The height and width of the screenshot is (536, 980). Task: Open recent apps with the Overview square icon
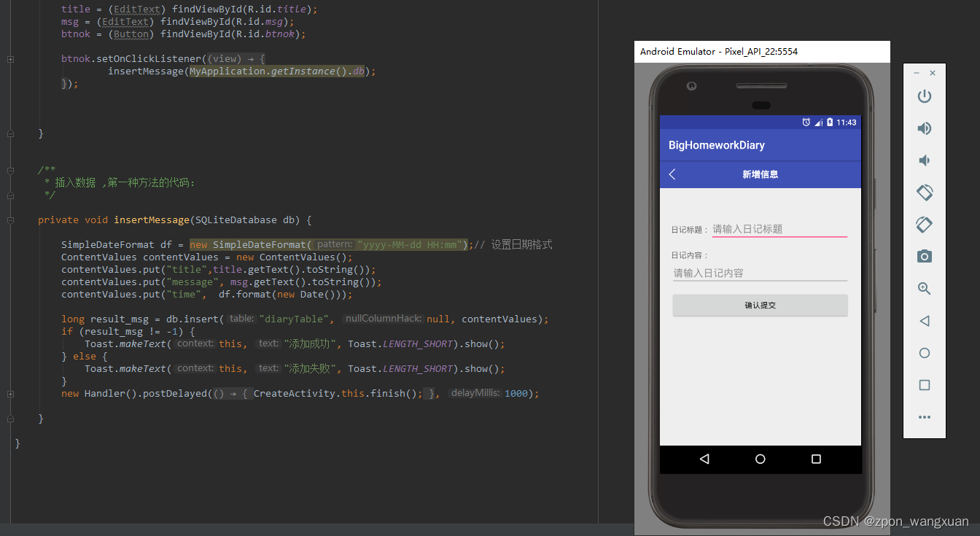(924, 385)
